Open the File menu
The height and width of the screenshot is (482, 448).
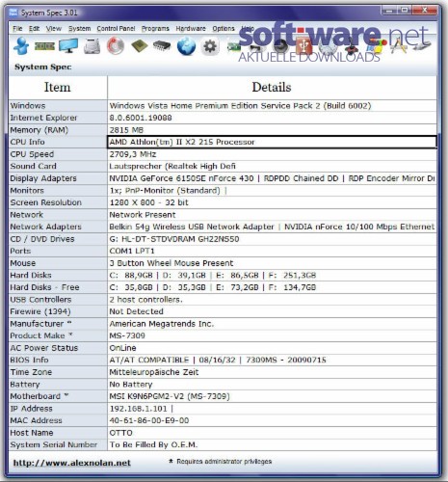tap(17, 29)
